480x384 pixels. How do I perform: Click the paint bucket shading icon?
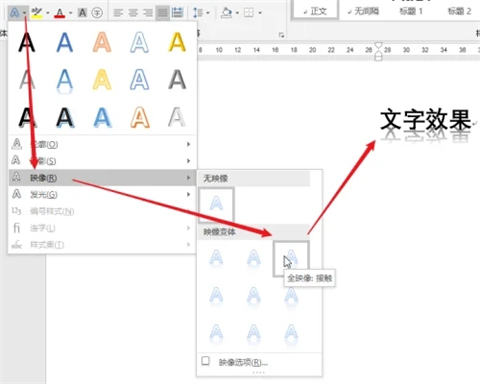(x=227, y=13)
